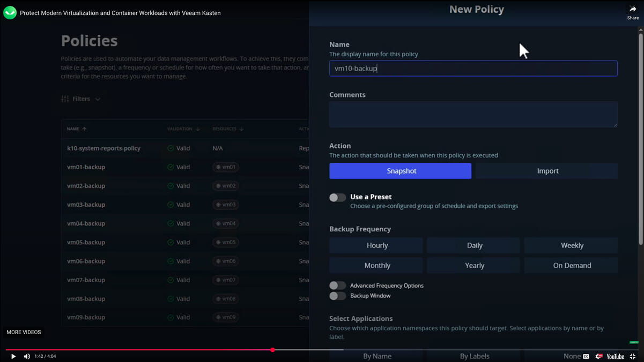Click the valid checkmark for k10-system-reports-policy

pos(171,148)
